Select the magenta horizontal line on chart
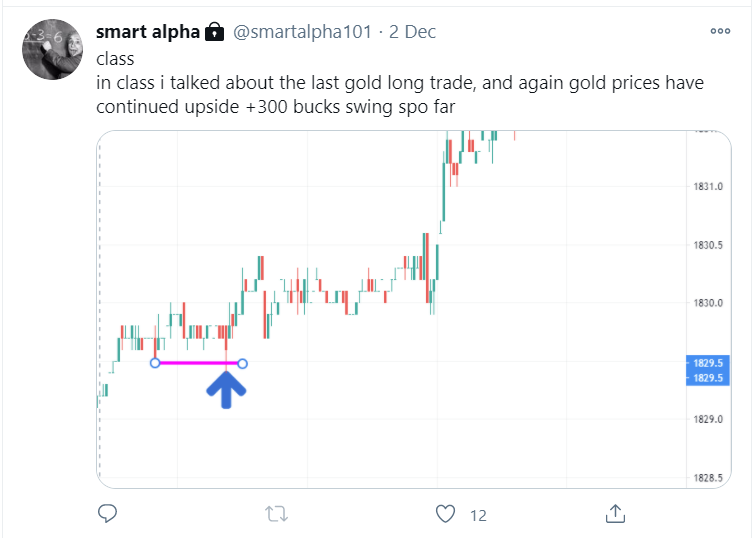The height and width of the screenshot is (538, 756). click(x=198, y=363)
